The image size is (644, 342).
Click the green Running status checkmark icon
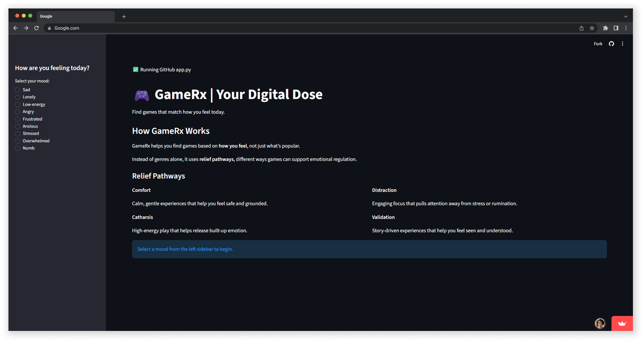(136, 69)
